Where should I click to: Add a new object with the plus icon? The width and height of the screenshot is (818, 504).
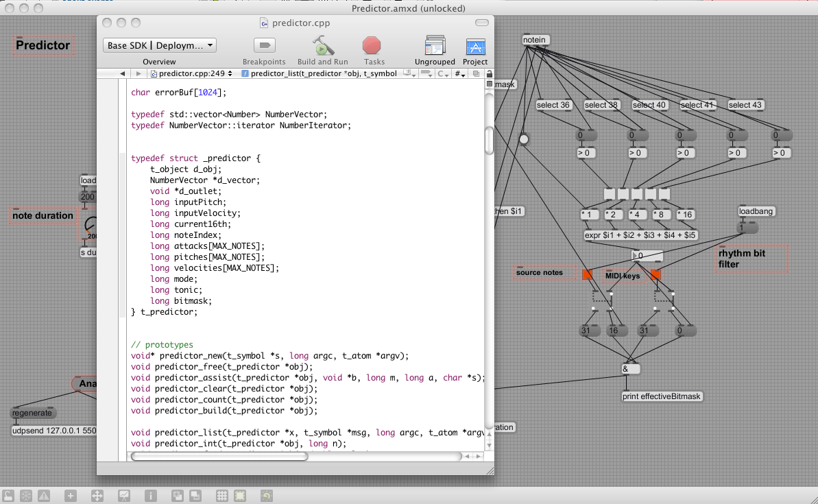pos(71,496)
